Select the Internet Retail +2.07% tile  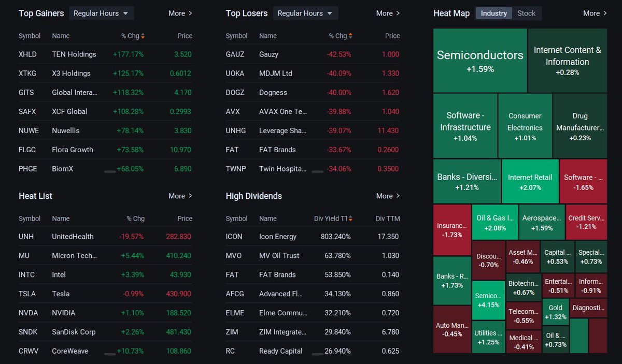530,181
